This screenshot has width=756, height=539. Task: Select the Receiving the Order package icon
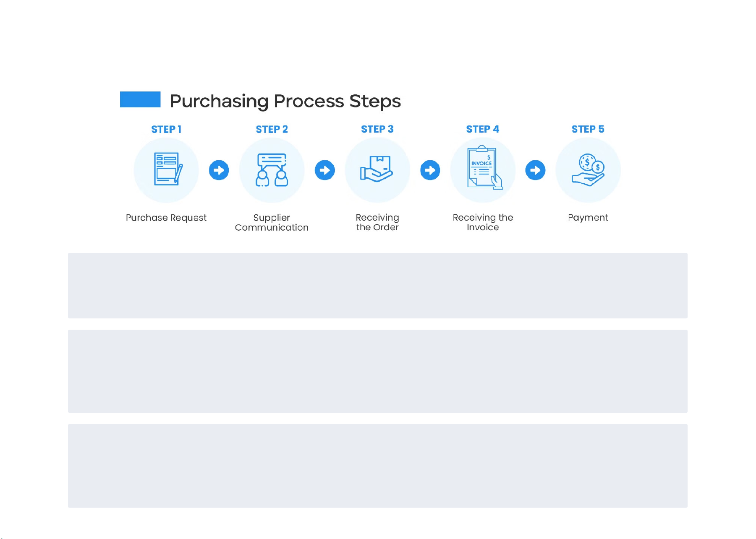(377, 169)
